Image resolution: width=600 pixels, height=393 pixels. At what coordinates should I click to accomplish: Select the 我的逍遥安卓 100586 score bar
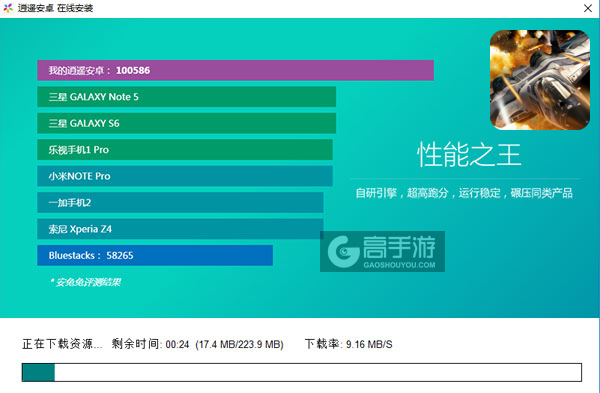click(x=235, y=70)
